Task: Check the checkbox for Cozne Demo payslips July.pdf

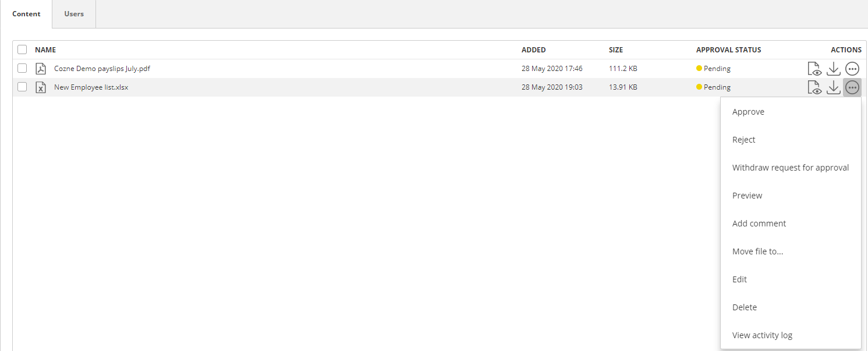Action: (22, 68)
